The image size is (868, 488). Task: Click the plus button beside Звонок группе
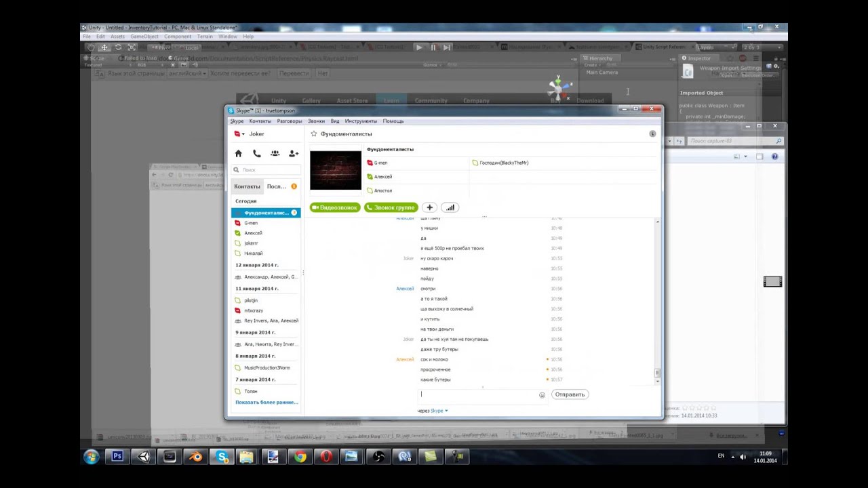429,207
